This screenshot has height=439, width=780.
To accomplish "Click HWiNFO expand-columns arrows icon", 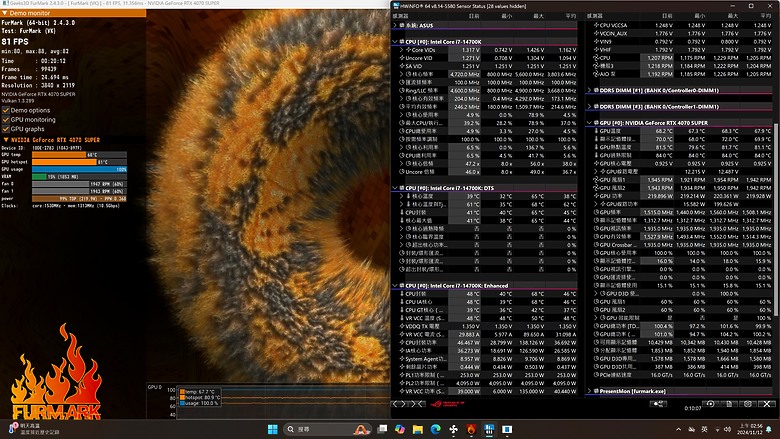I will point(400,404).
